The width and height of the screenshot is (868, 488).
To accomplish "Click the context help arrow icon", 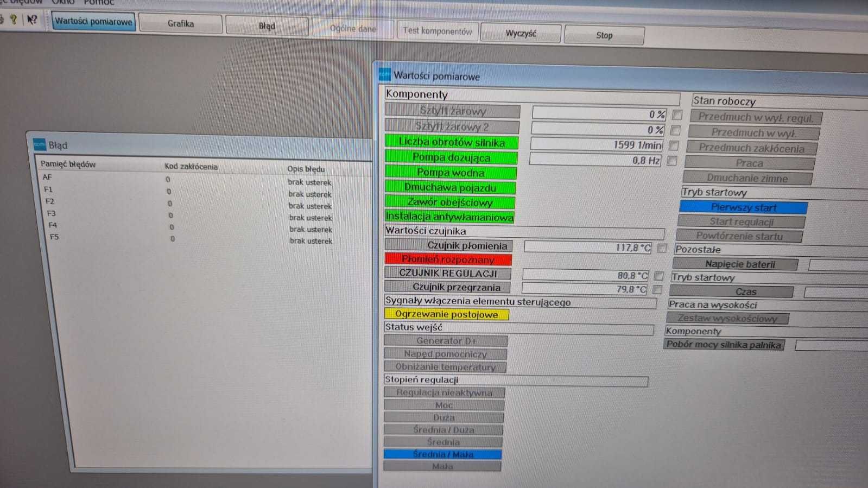I will 31,20.
